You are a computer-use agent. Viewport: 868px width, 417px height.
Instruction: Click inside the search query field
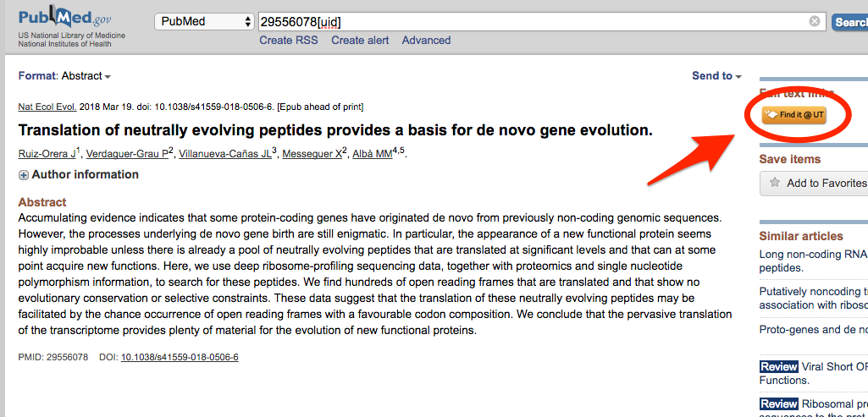point(534,22)
